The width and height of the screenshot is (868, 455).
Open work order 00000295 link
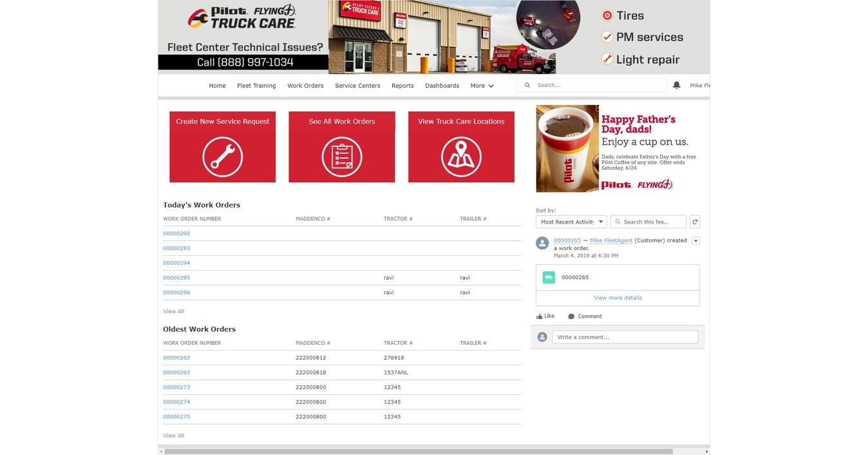pyautogui.click(x=176, y=278)
